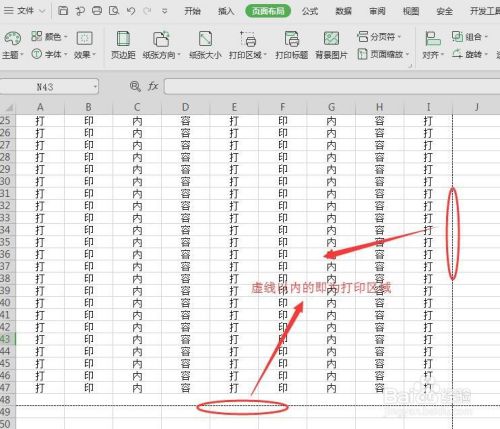The width and height of the screenshot is (500, 429).
Task: Click empty cell J28
Action: coord(476,157)
